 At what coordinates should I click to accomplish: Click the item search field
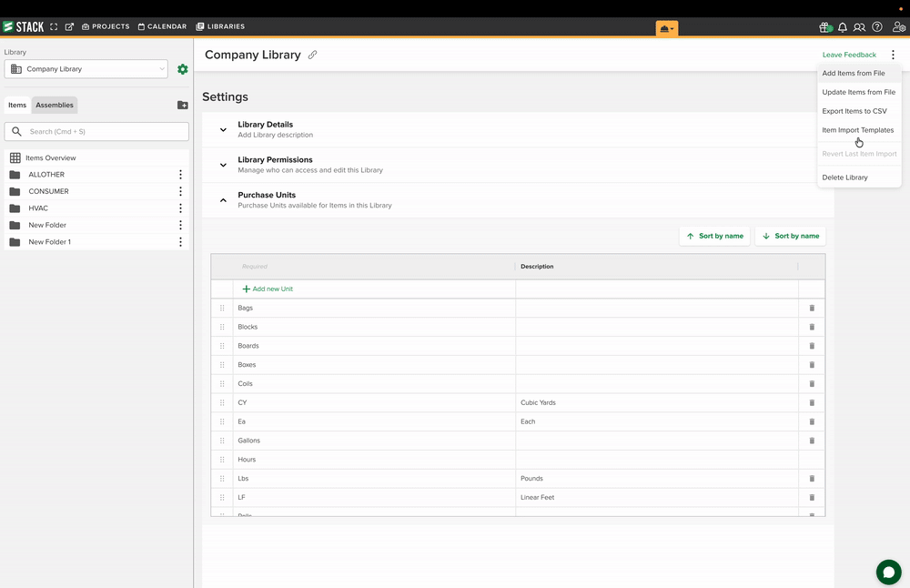(96, 132)
